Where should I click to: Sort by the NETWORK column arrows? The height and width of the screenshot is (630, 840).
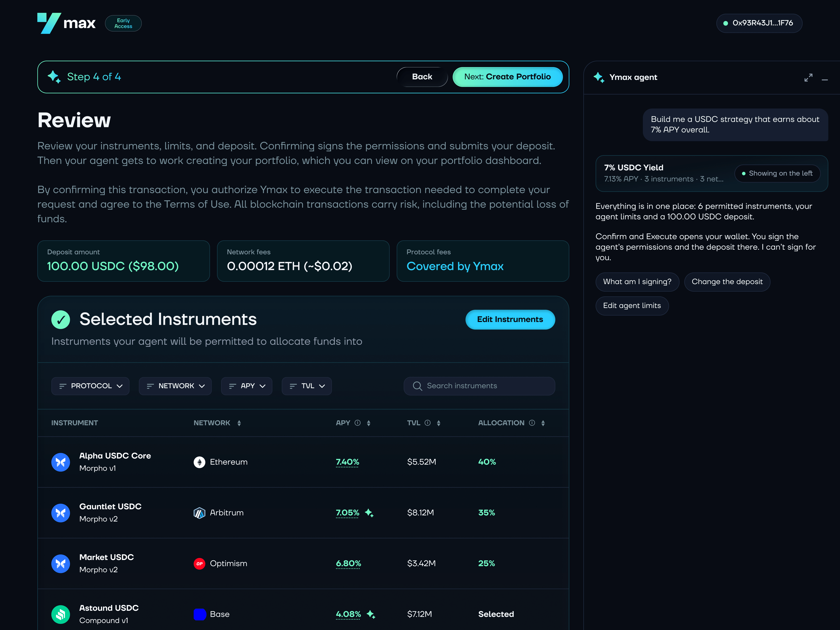point(239,423)
